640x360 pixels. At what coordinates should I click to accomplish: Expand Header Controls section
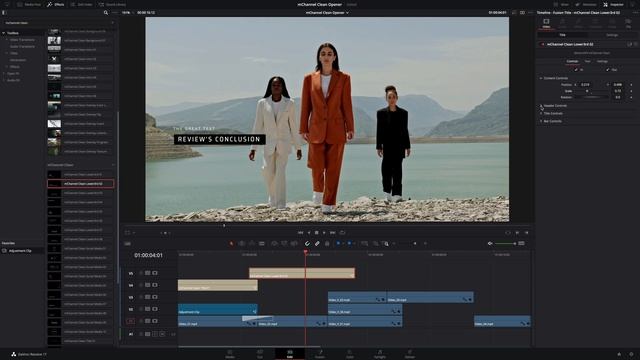click(x=541, y=106)
